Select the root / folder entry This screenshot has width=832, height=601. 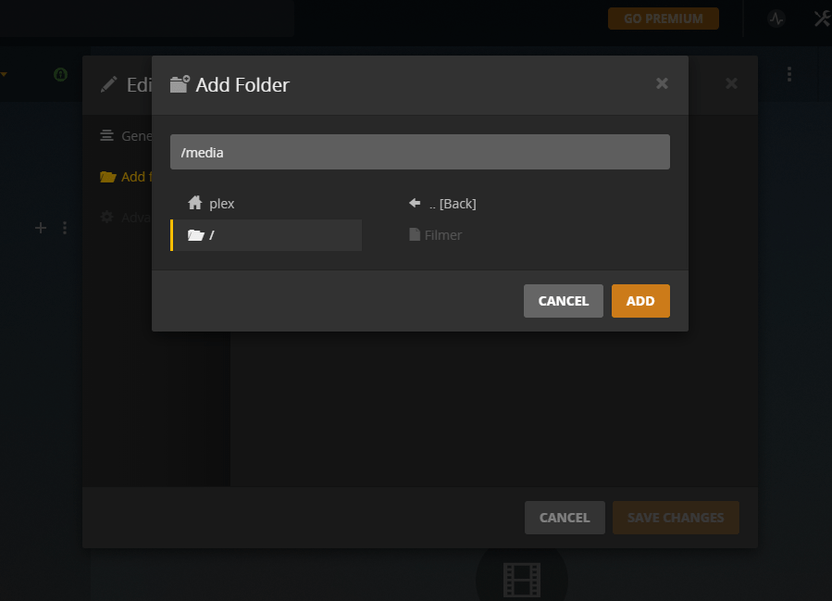pyautogui.click(x=266, y=235)
